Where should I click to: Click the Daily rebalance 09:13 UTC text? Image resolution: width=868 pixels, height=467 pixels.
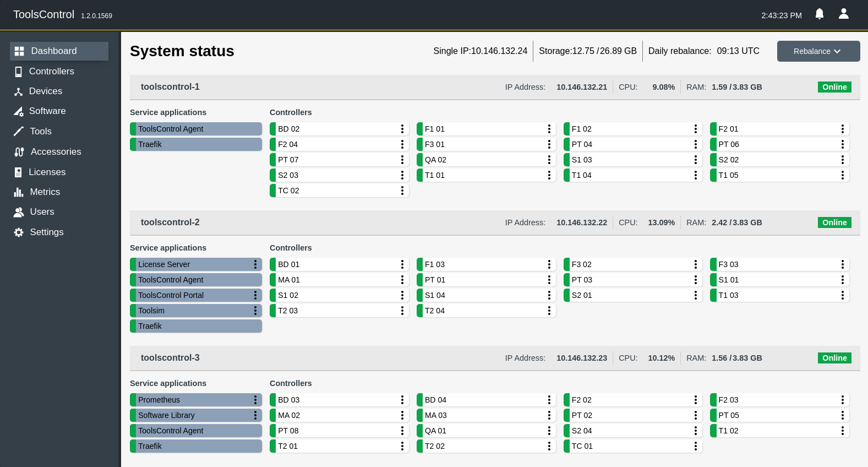point(704,51)
